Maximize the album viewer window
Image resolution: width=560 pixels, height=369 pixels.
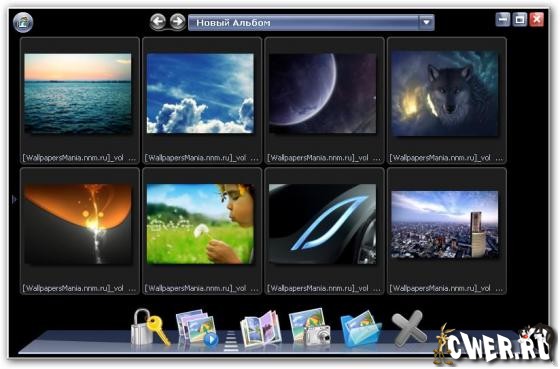point(520,19)
